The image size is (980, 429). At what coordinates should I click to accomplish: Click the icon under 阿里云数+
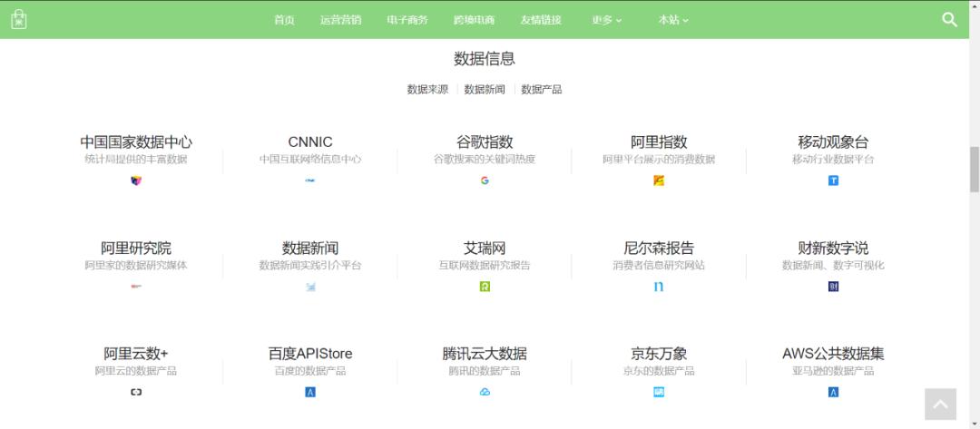pos(136,392)
